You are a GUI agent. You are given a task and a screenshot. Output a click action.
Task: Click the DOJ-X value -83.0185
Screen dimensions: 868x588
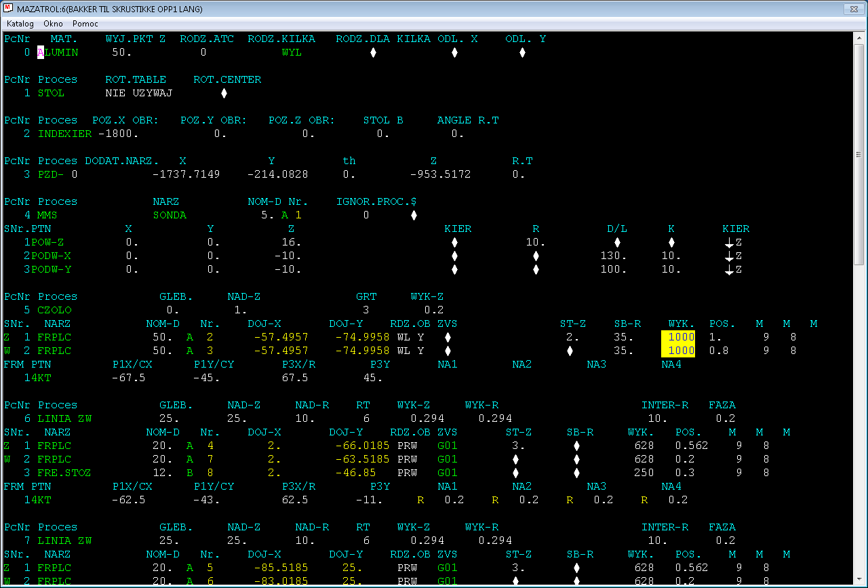pos(281,581)
